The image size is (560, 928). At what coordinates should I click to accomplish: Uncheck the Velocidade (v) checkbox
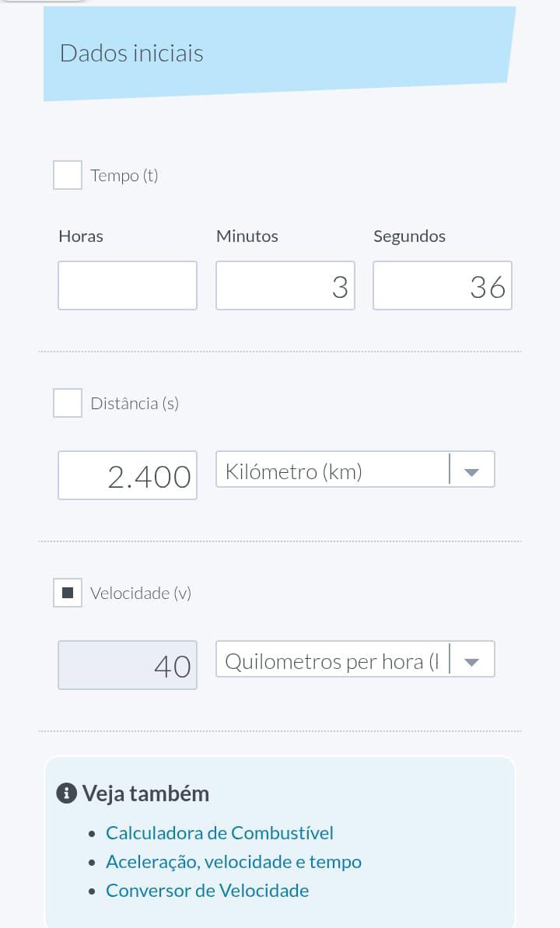point(68,593)
